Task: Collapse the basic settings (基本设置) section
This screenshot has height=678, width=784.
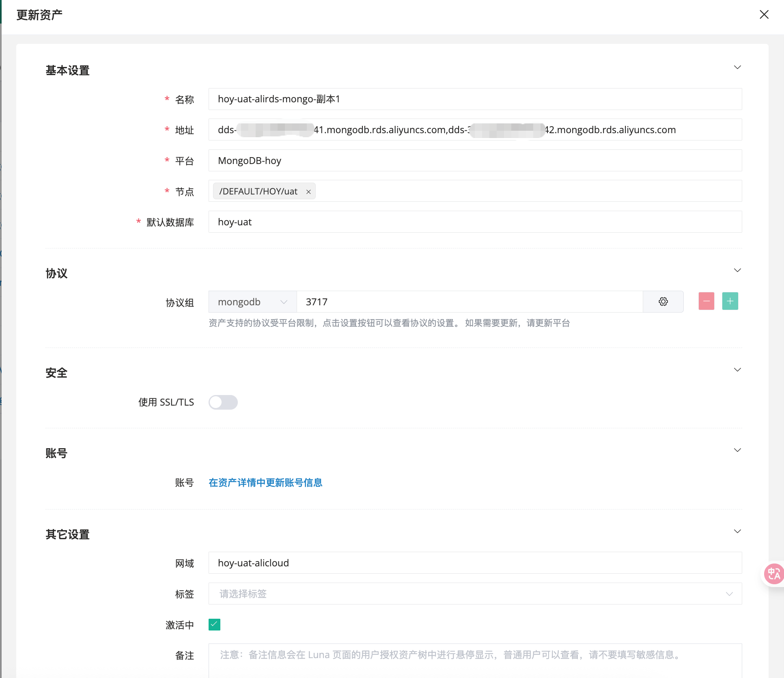Action: coord(737,67)
